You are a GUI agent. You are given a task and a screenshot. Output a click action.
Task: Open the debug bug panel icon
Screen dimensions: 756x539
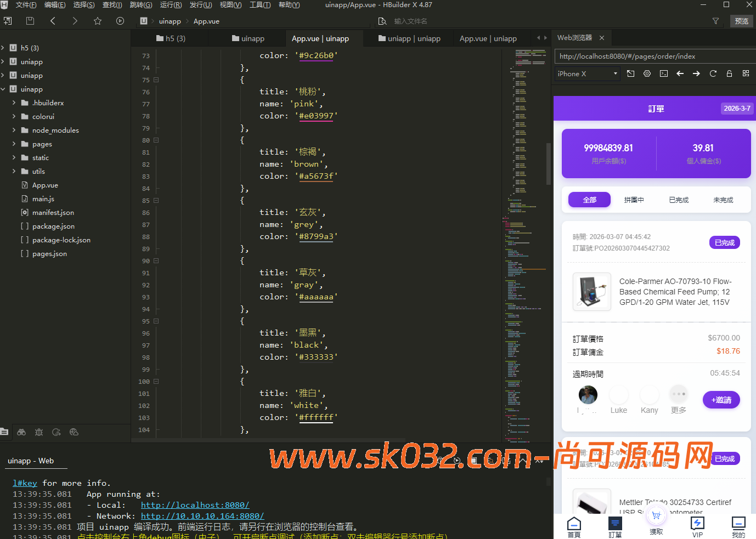pos(39,432)
